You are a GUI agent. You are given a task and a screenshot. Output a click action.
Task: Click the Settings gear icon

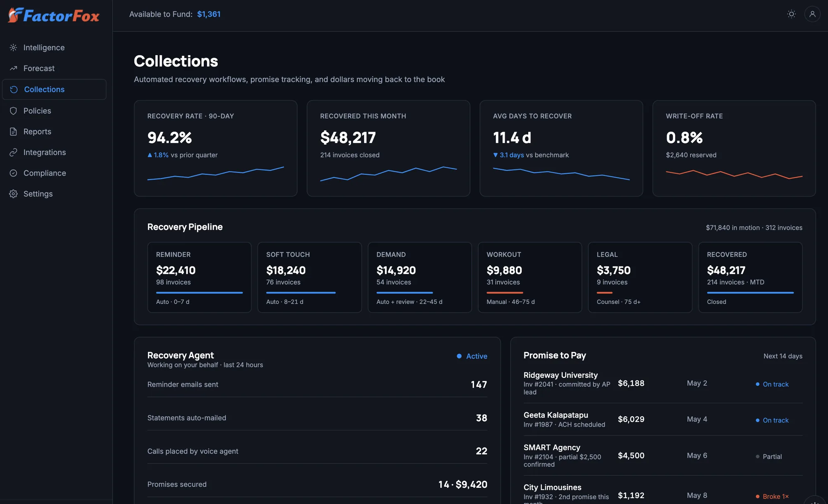coord(14,194)
